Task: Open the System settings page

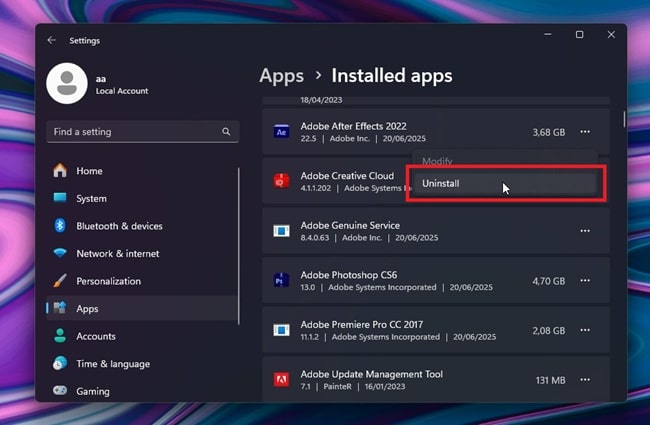Action: coord(142,199)
